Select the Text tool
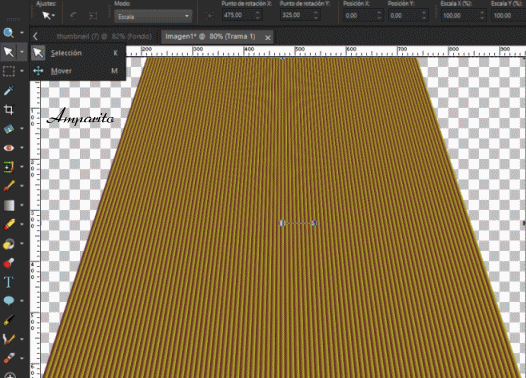This screenshot has width=526, height=378. click(9, 282)
